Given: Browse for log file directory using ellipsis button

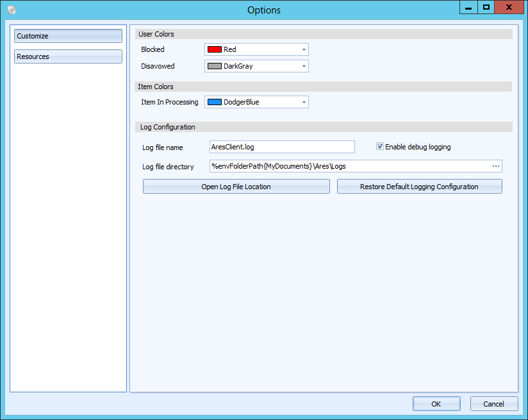Looking at the screenshot, I should click(x=495, y=166).
